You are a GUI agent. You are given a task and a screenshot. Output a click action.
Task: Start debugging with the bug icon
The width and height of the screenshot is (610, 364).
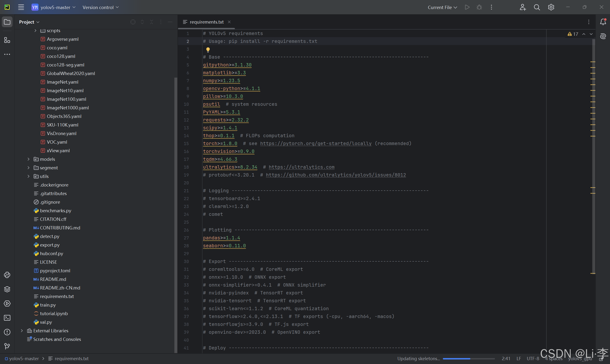(479, 7)
